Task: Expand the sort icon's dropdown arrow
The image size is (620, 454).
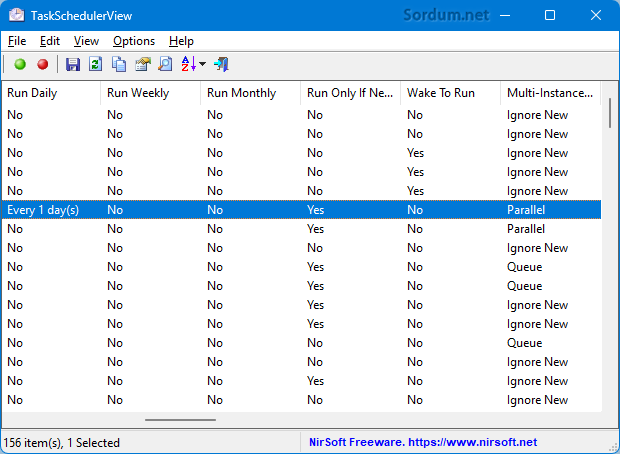Action: tap(202, 64)
